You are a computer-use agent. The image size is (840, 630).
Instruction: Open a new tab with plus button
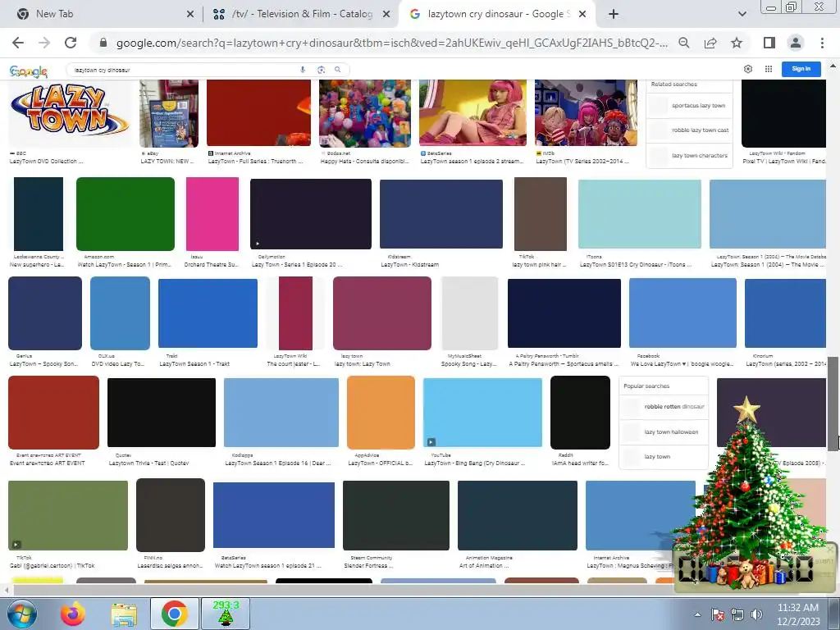click(614, 14)
